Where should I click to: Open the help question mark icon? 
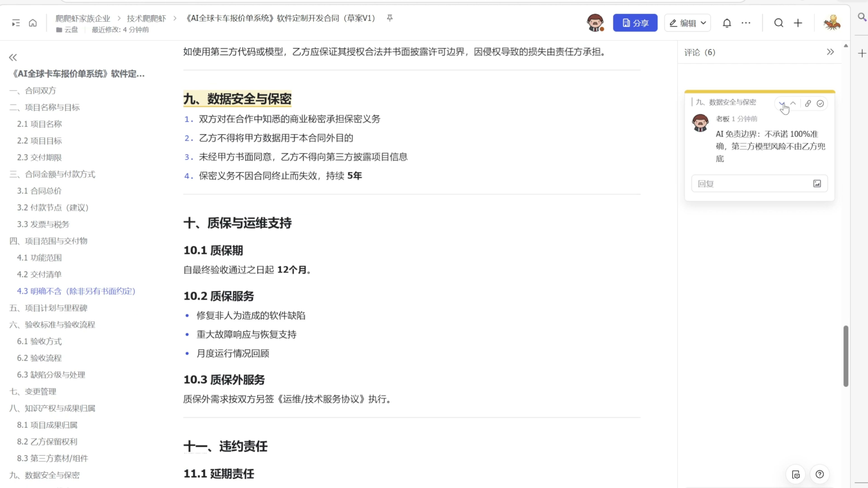(819, 474)
